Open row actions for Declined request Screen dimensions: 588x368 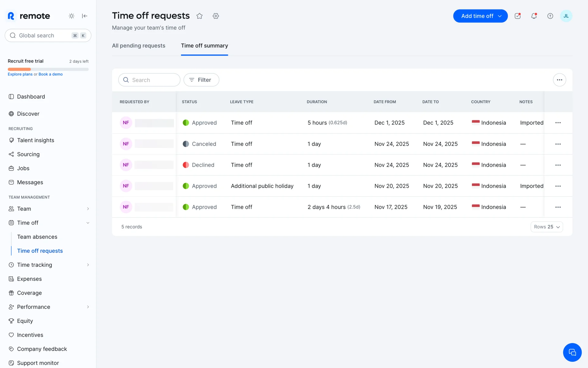[558, 165]
